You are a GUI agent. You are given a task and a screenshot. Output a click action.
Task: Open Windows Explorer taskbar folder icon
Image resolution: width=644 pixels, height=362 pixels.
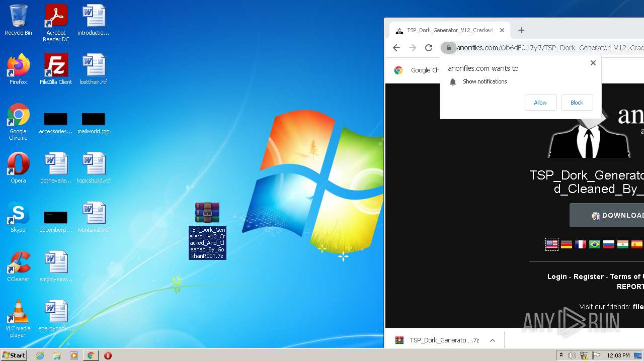[x=57, y=355]
